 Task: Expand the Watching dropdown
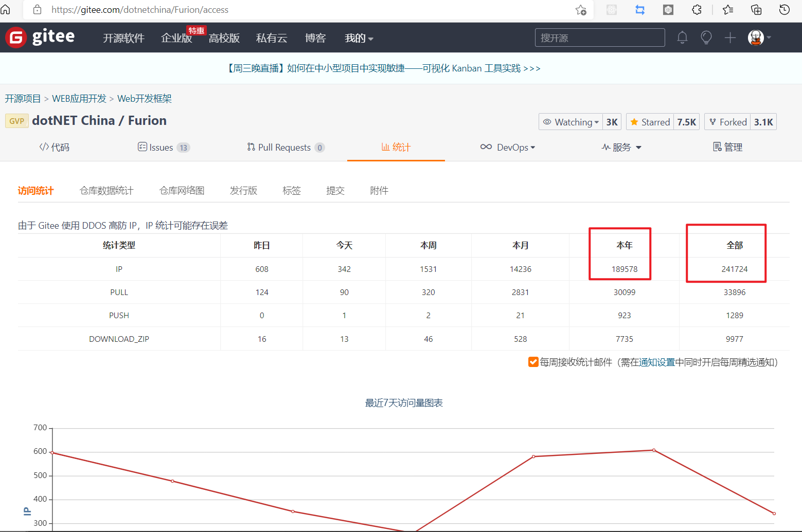pos(571,122)
